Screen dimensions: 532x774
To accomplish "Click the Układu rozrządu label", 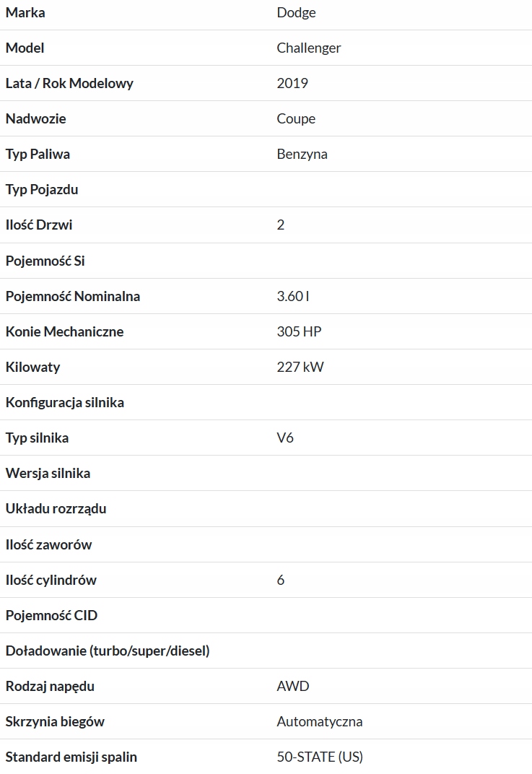I will point(56,508).
